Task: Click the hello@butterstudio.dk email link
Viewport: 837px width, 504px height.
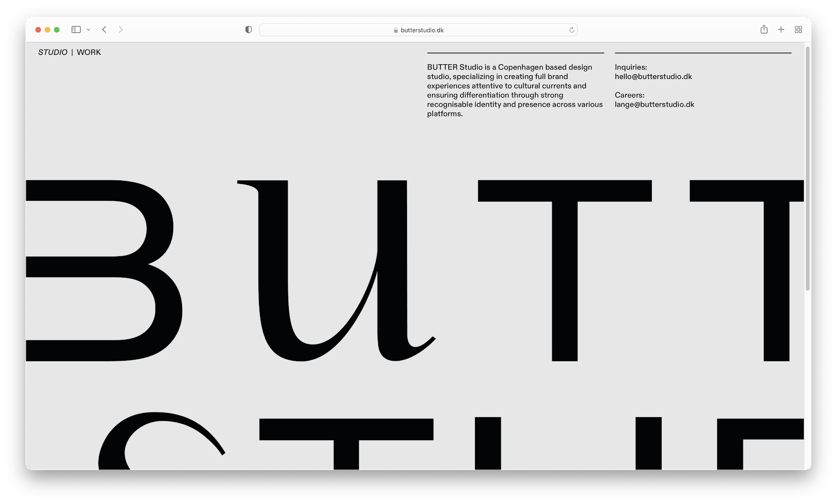Action: tap(653, 77)
